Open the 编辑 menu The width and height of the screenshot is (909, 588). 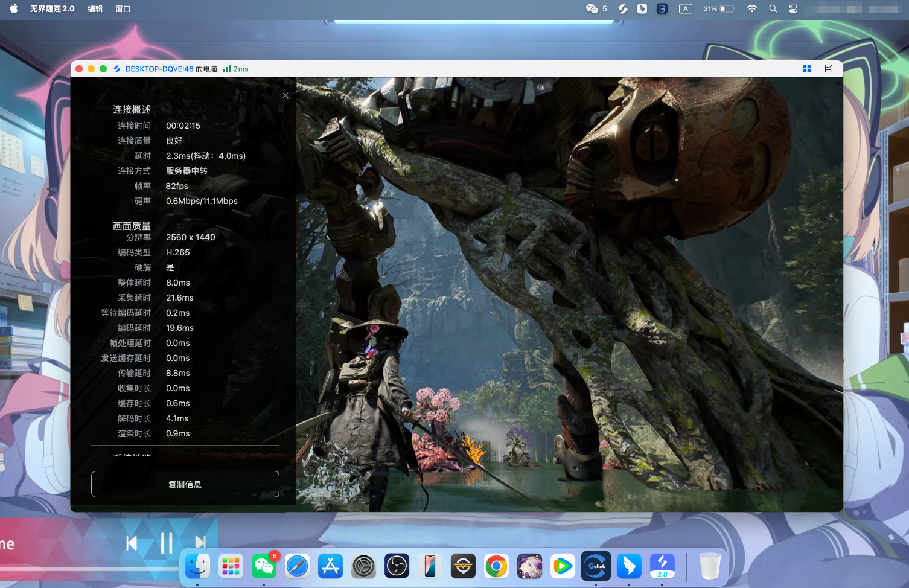(x=95, y=8)
